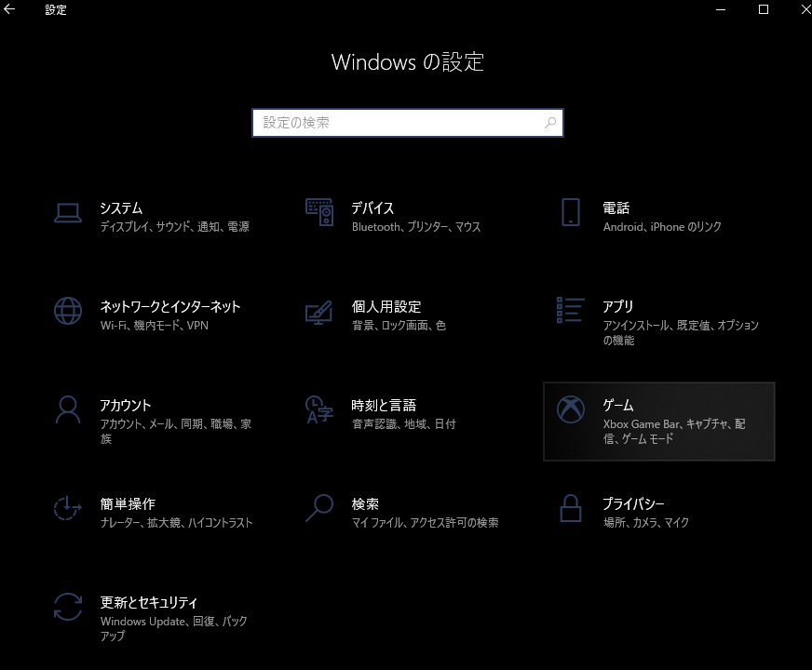Click the 個人用設定 brush and screen icon
This screenshot has width=812, height=670.
pyautogui.click(x=319, y=312)
